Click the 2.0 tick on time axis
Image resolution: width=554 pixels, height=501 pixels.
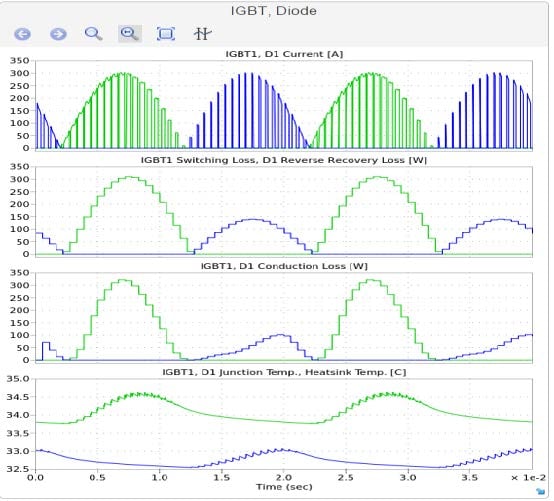tap(284, 478)
